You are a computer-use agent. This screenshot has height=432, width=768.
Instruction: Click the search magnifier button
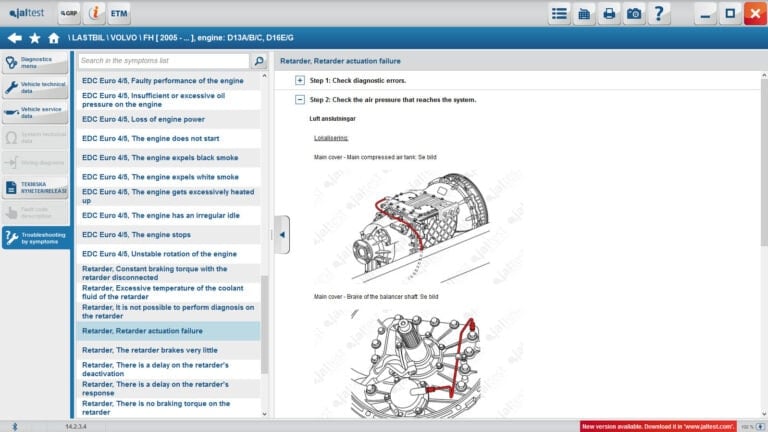coord(259,61)
